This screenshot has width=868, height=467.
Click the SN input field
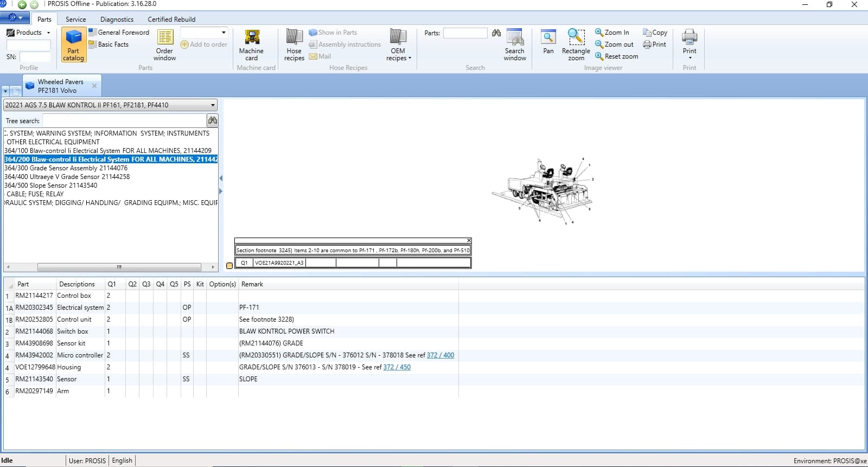click(x=35, y=56)
